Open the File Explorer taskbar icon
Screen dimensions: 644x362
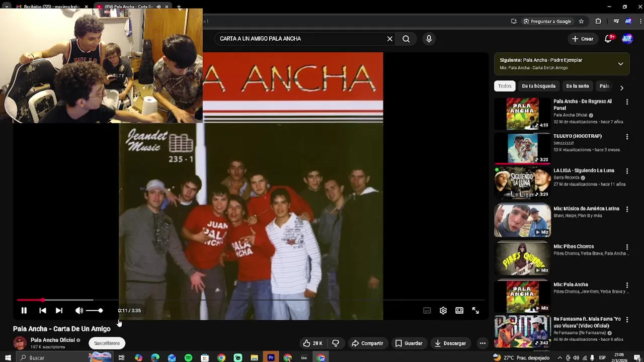(x=255, y=357)
